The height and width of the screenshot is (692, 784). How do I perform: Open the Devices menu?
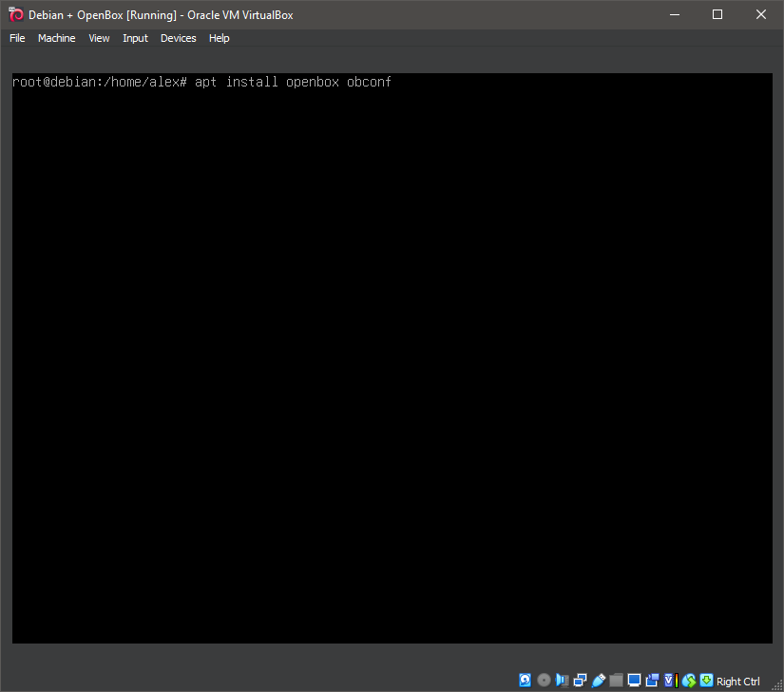coord(178,38)
